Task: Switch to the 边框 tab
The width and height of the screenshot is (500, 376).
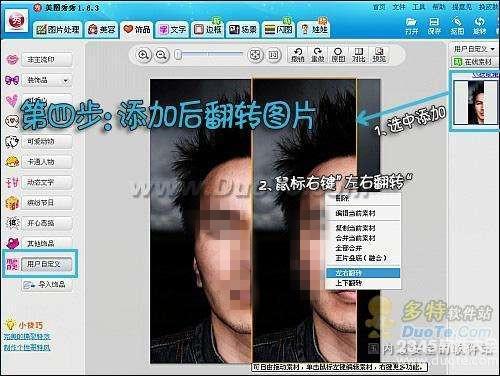Action: point(208,30)
